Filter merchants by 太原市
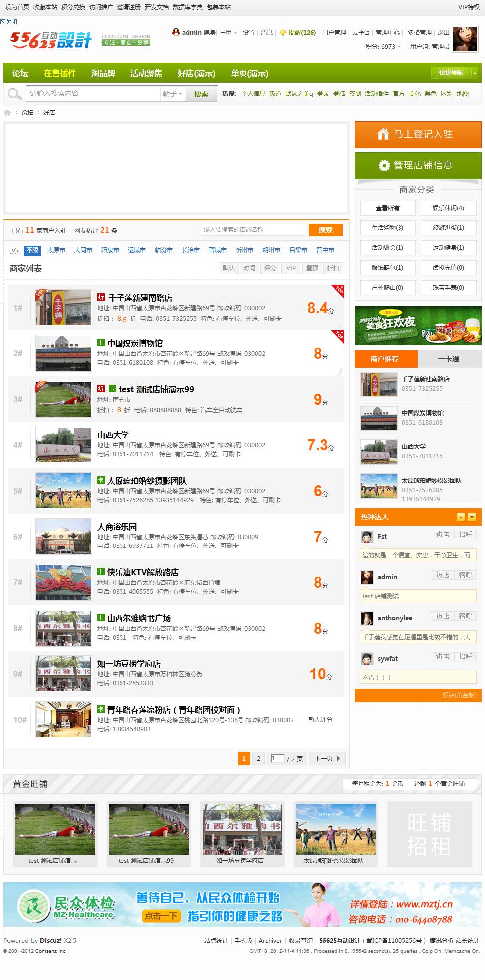This screenshot has height=980, width=485. [56, 250]
